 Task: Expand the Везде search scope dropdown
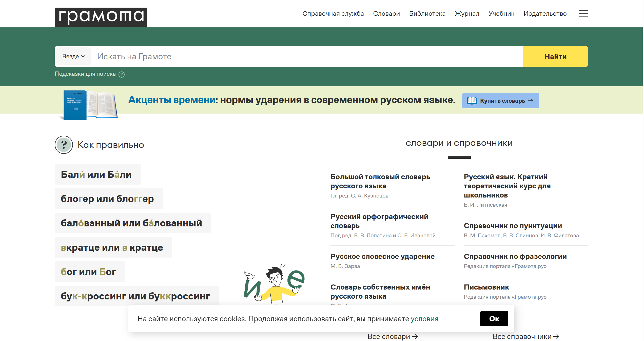(x=73, y=56)
